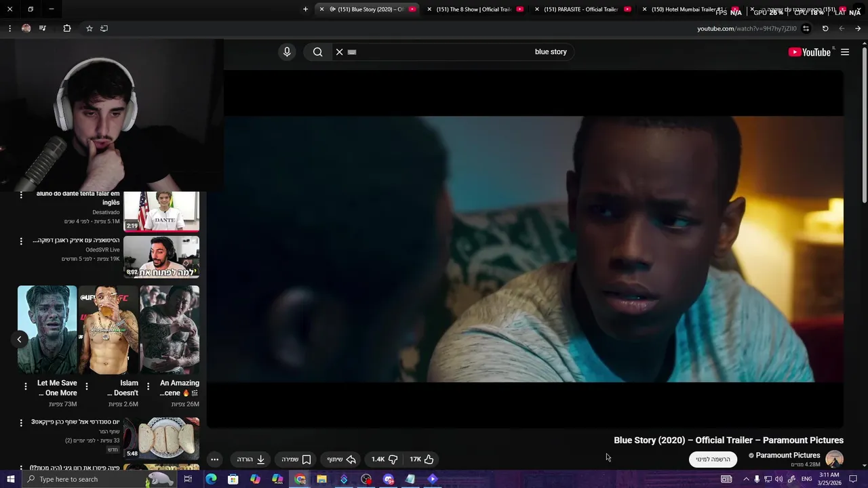Click the download button (הורדה)
The image size is (868, 488).
(250, 459)
